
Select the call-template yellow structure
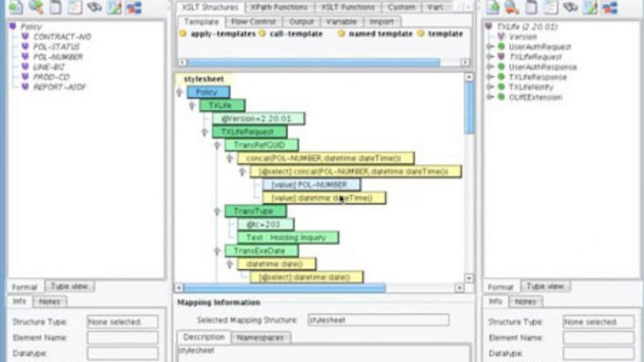(x=291, y=34)
